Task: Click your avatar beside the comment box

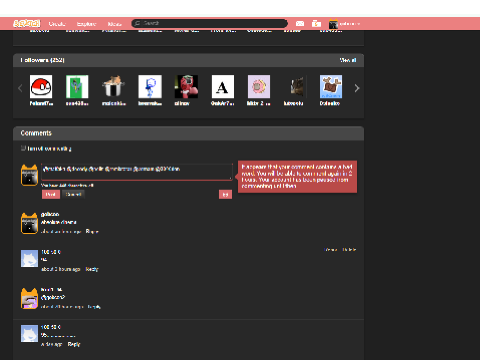Action: 29,175
